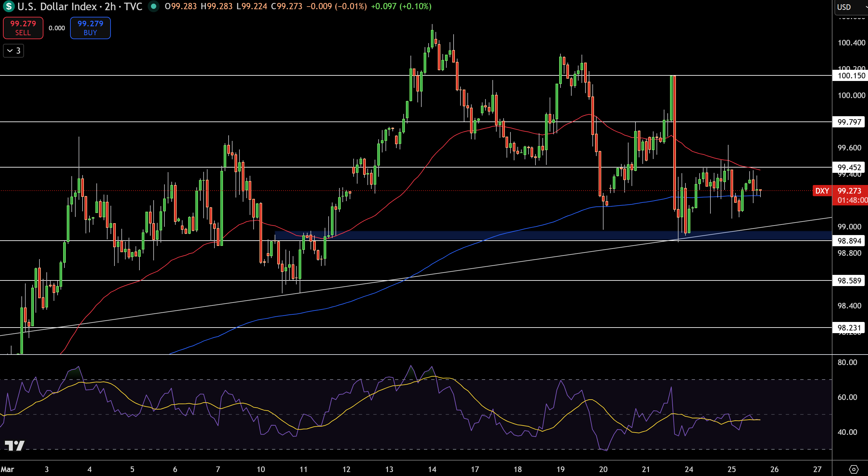
Task: Click the green dollar symbol logo icon
Action: 9,6
